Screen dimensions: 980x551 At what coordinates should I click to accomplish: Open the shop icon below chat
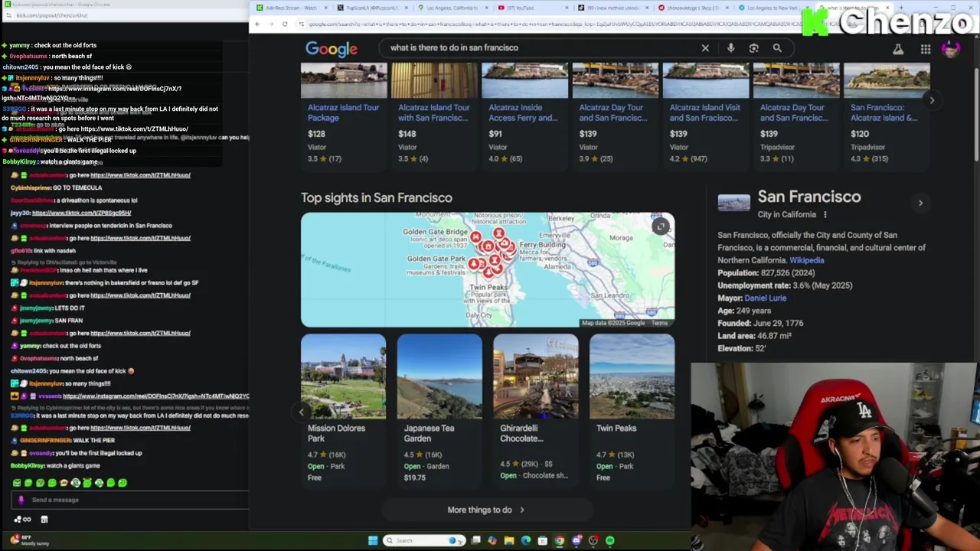click(44, 520)
